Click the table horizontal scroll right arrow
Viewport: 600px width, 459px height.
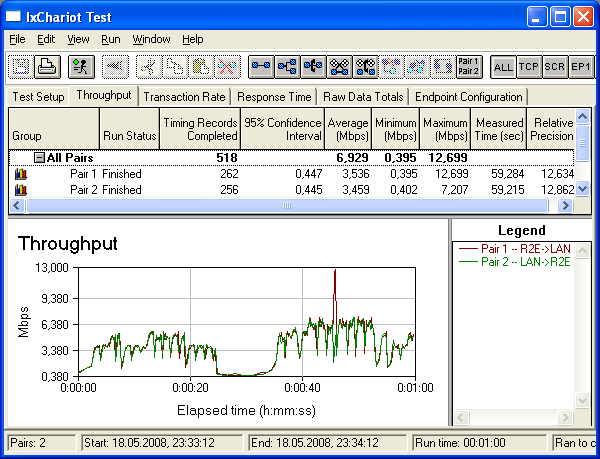(x=565, y=206)
